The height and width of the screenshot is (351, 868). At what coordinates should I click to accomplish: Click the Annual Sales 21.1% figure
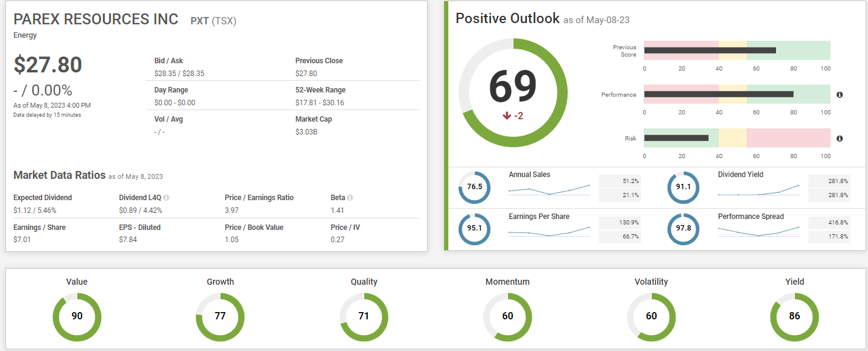coord(630,195)
